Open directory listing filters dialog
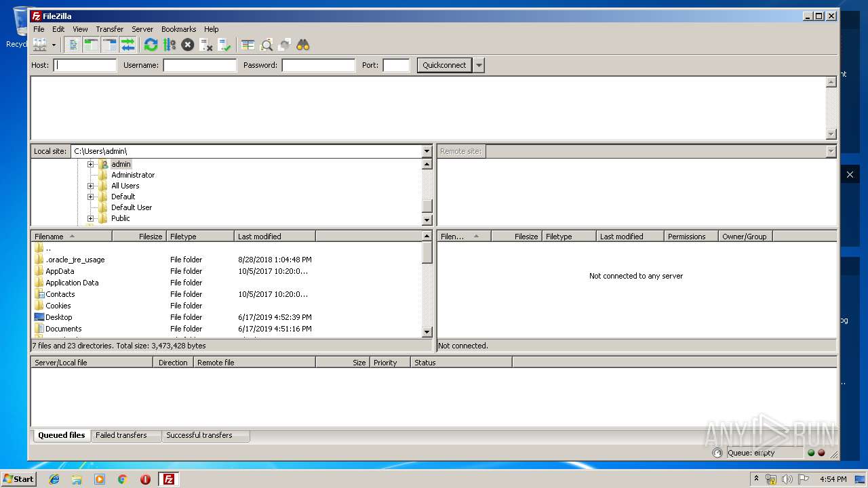The height and width of the screenshot is (488, 868). click(248, 45)
